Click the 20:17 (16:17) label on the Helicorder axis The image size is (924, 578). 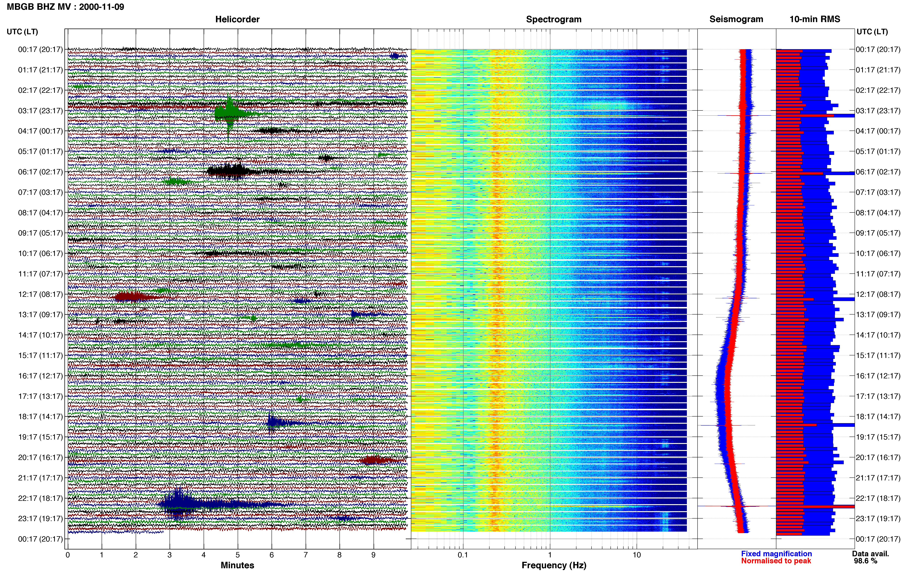point(40,458)
